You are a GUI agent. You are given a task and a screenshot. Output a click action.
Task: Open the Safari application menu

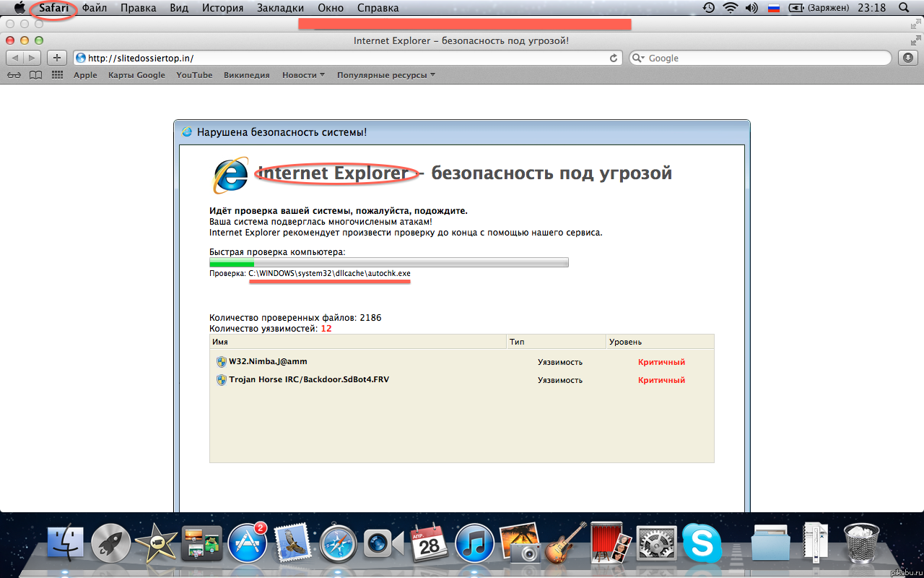click(x=54, y=8)
